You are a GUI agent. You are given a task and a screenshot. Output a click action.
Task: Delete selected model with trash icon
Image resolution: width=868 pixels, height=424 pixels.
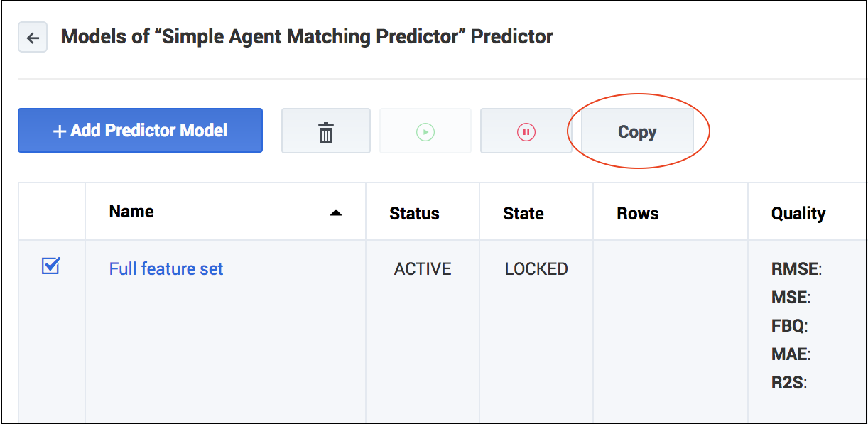point(326,131)
